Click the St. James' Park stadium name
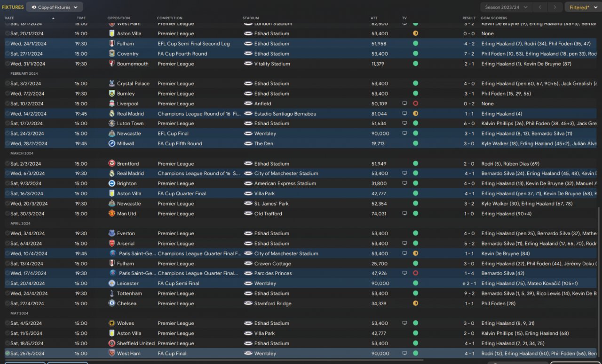The image size is (602, 364). click(271, 204)
